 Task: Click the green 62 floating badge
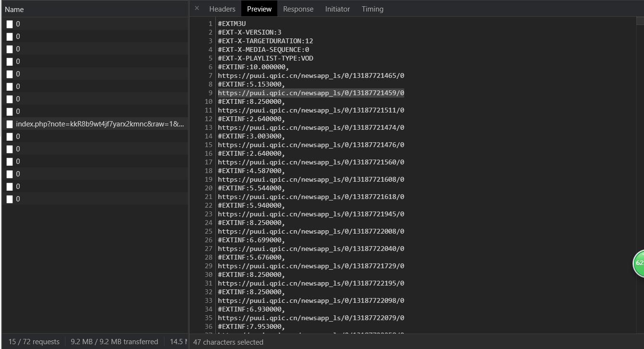point(639,263)
